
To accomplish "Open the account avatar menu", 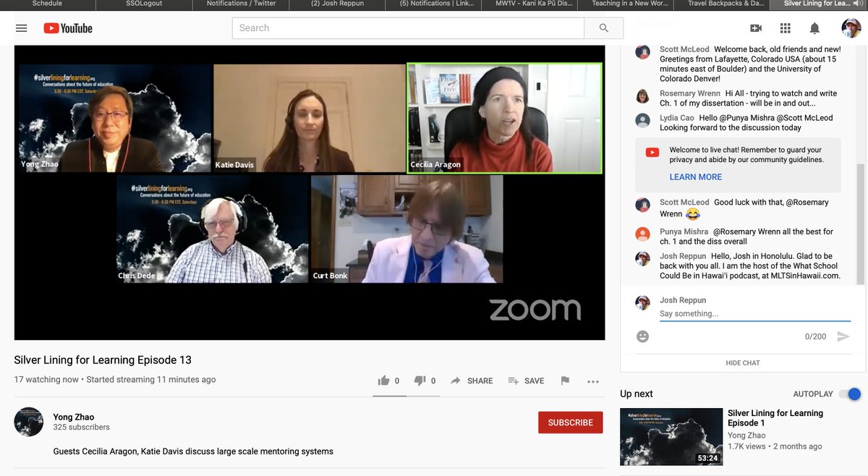I will 851,28.
